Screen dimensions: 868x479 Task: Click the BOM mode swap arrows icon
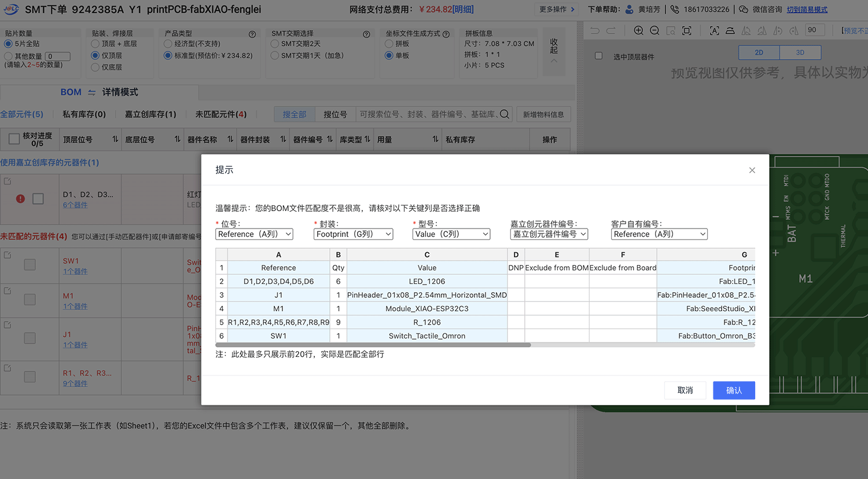click(x=91, y=93)
